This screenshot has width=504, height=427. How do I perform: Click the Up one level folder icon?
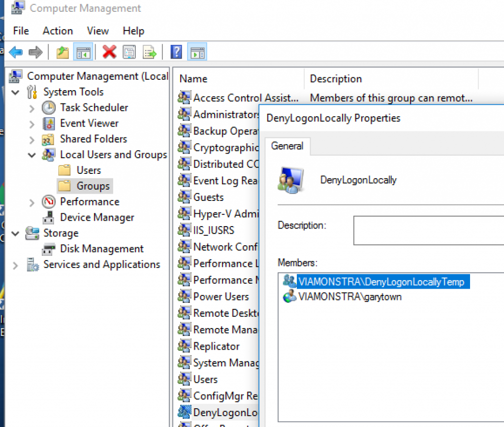(63, 52)
